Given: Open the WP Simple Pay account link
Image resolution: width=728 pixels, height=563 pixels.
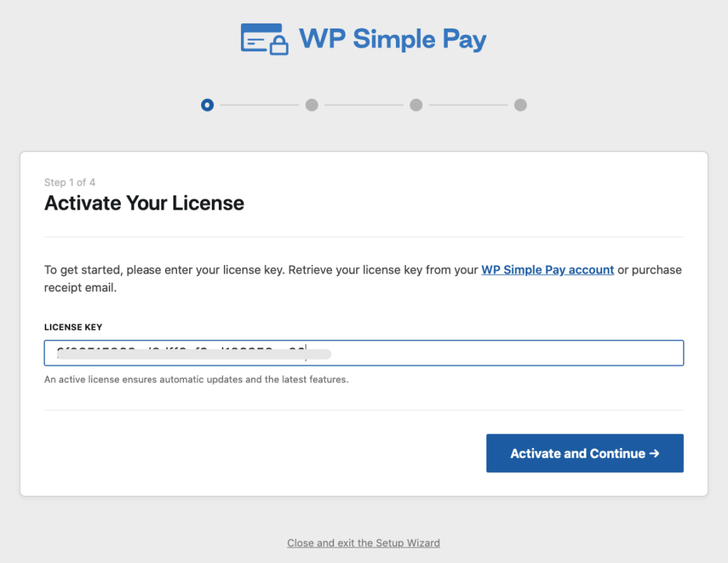Looking at the screenshot, I should (x=547, y=270).
